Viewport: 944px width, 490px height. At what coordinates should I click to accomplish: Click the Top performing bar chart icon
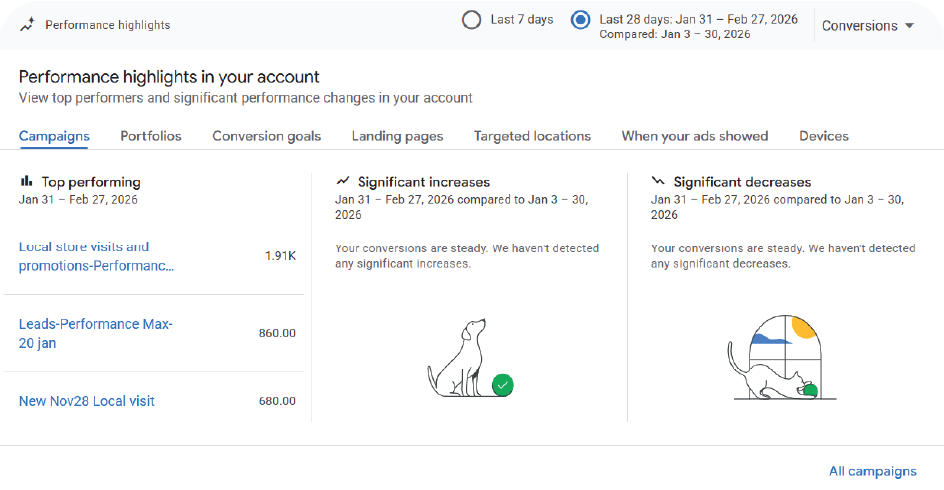pos(27,182)
